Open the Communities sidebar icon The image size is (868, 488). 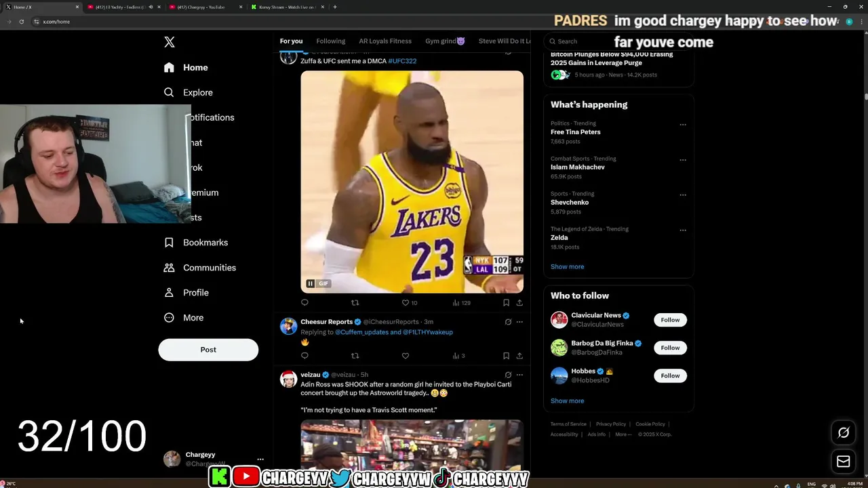click(x=169, y=268)
